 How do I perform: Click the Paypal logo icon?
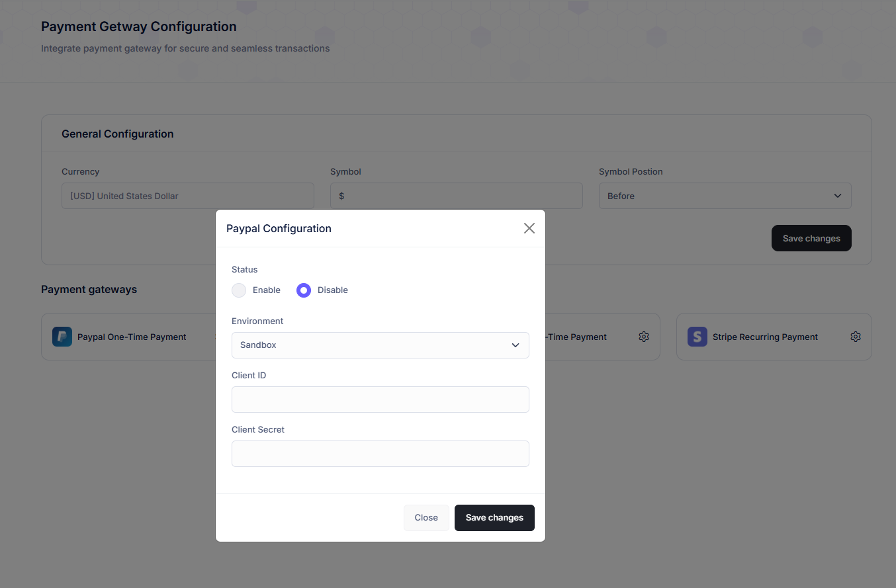62,337
